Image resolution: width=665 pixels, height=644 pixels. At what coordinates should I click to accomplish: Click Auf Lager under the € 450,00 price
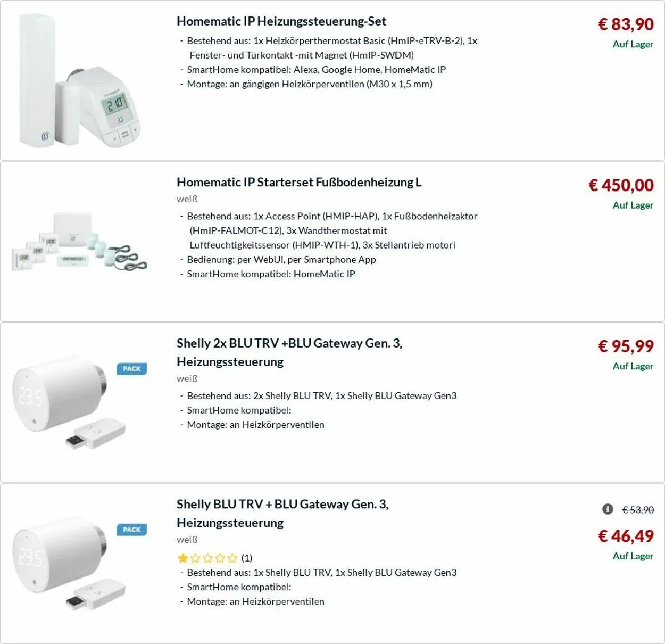633,205
